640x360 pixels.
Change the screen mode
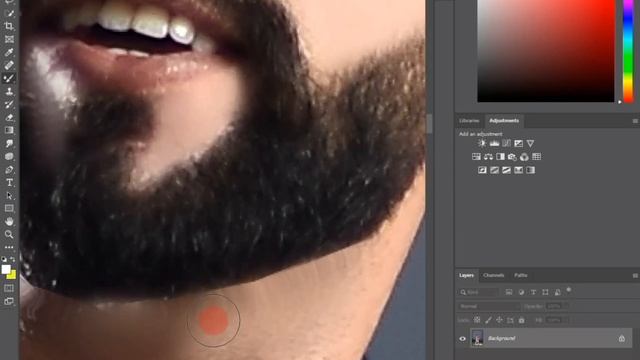pyautogui.click(x=9, y=301)
